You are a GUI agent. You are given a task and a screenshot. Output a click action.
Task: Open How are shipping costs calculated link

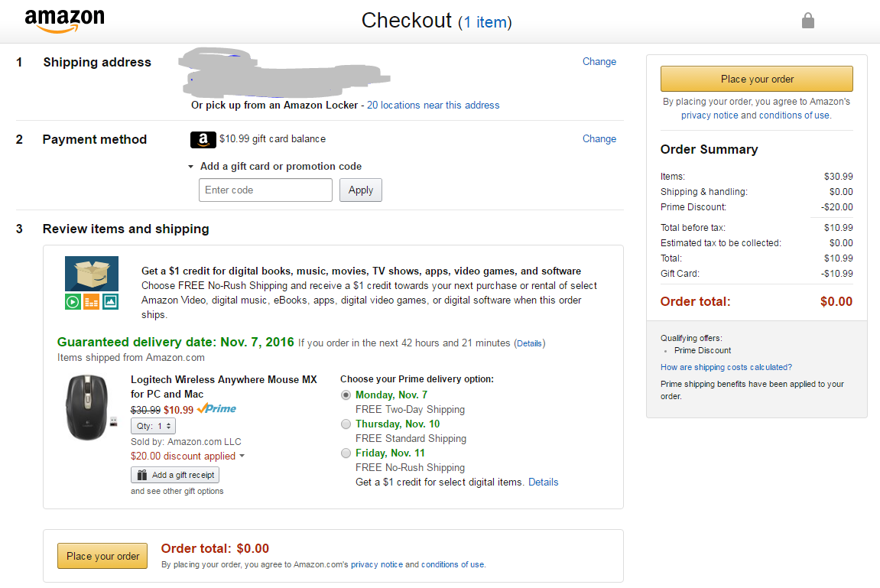pyautogui.click(x=726, y=367)
